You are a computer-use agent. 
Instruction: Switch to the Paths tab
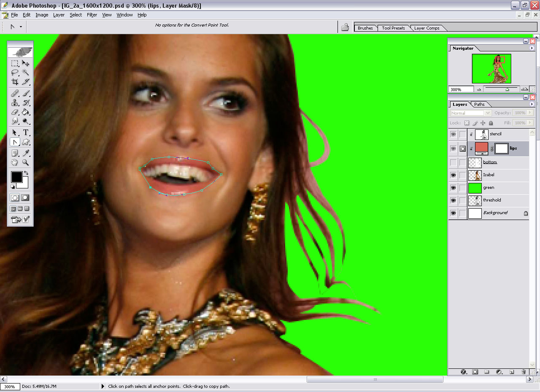479,104
